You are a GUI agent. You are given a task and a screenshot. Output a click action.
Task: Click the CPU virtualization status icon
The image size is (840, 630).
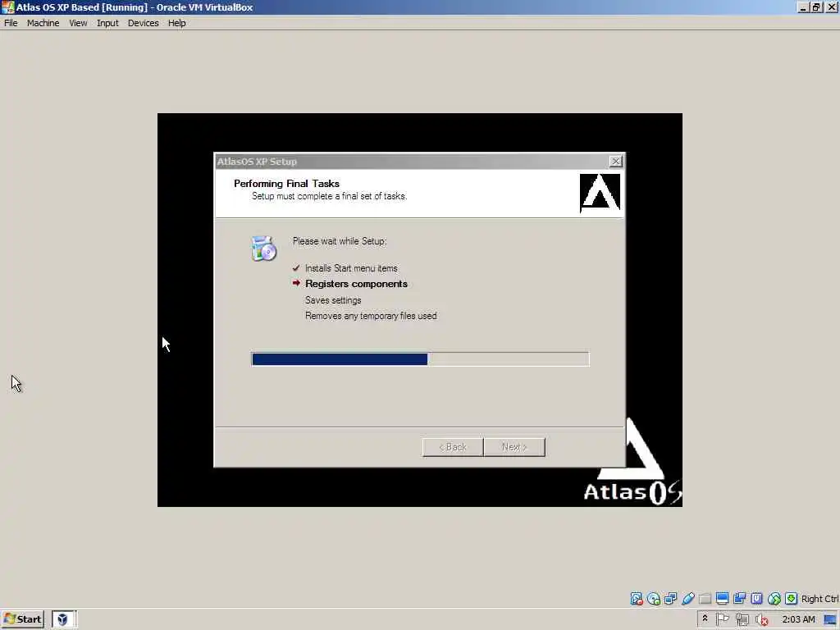point(756,599)
